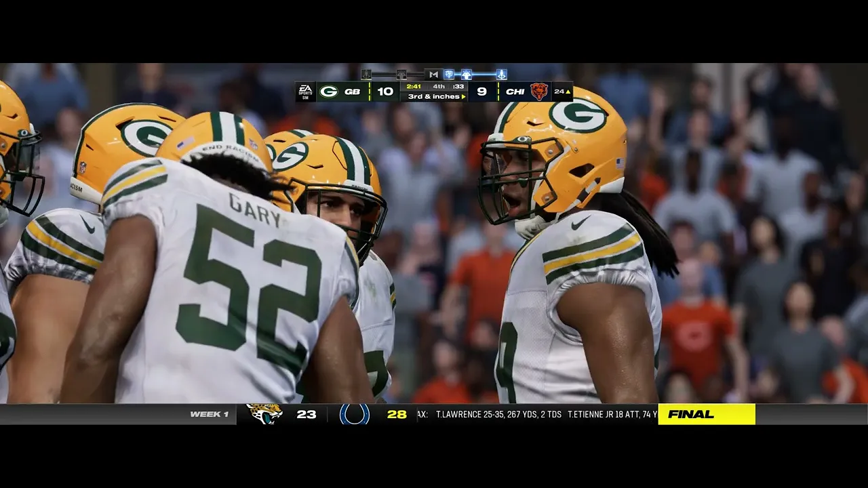The height and width of the screenshot is (488, 868).
Task: Click the GB team abbreviation
Action: click(x=353, y=91)
